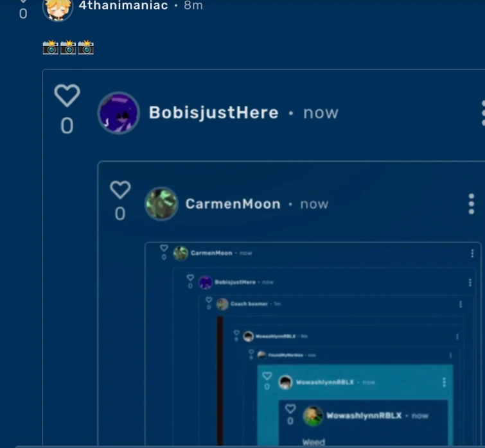Viewport: 485px width, 448px height.
Task: Visit the large BobisjustHere username link
Action: click(x=214, y=112)
